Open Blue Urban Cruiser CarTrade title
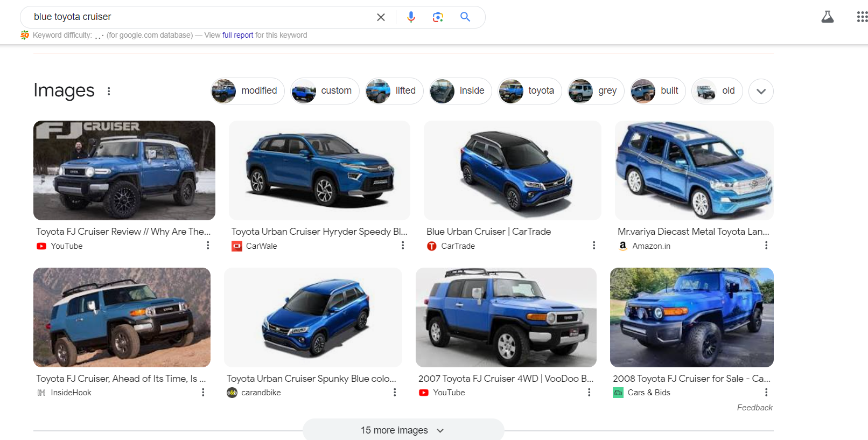Image resolution: width=868 pixels, height=440 pixels. 488,232
